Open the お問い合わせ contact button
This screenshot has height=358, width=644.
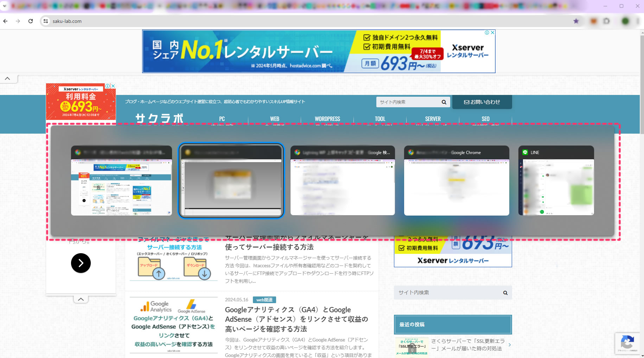pyautogui.click(x=482, y=102)
